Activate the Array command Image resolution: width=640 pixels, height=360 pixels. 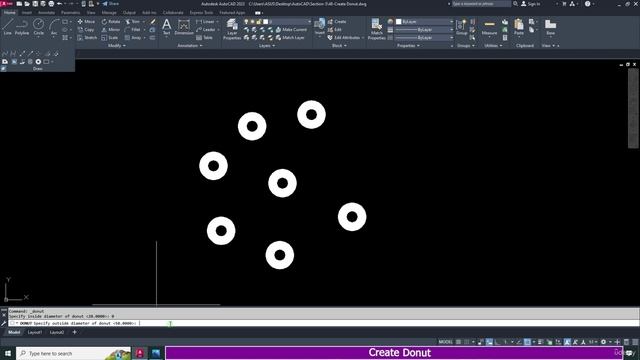(133, 38)
